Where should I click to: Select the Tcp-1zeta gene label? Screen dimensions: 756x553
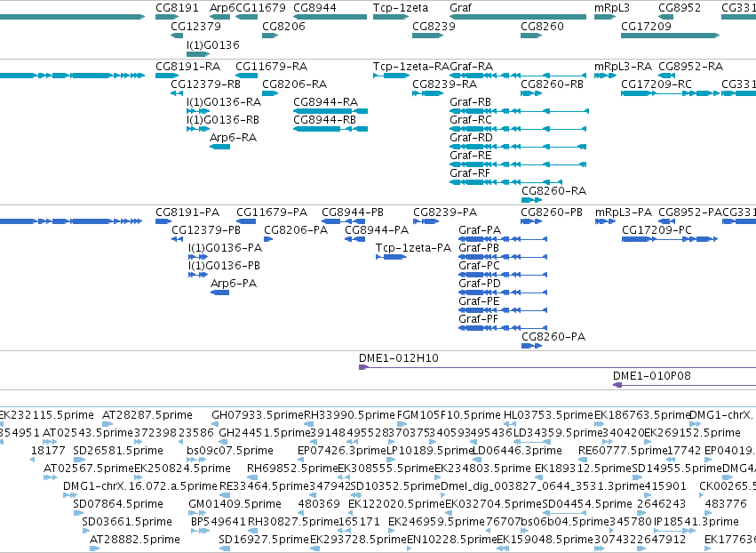400,8
